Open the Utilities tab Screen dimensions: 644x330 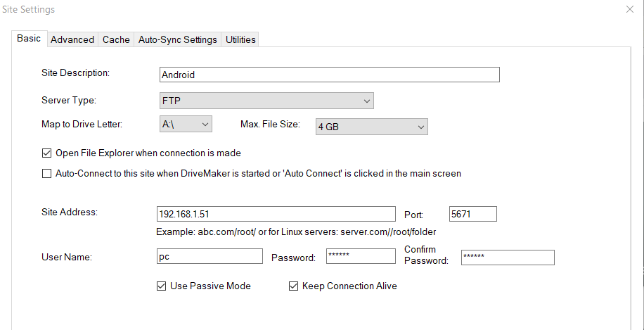(x=240, y=39)
